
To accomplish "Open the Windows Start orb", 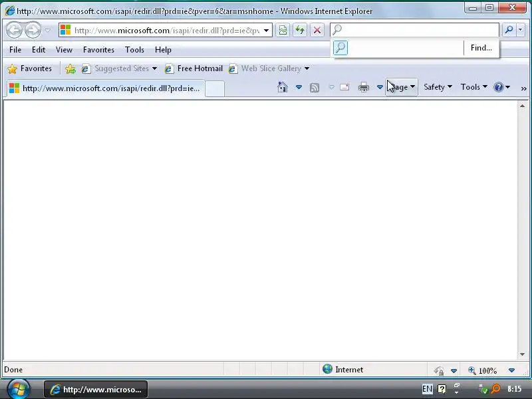I will pos(19,389).
